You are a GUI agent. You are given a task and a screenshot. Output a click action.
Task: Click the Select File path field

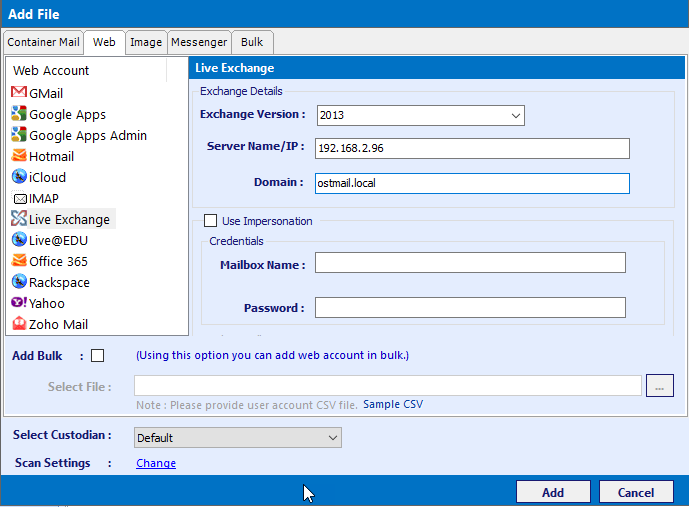coord(388,385)
